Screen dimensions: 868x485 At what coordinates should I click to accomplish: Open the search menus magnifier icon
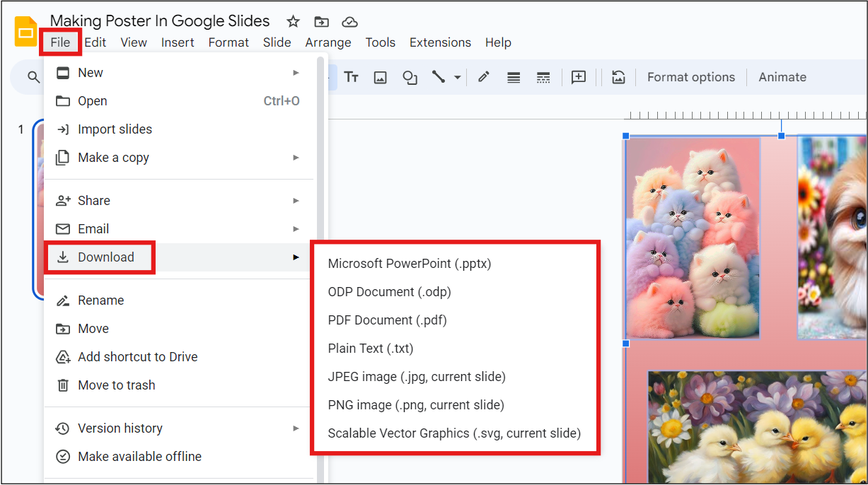33,77
